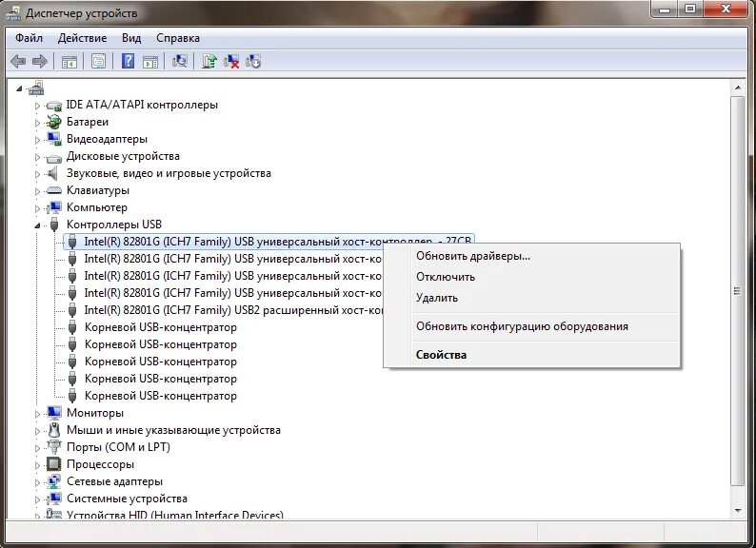
Task: Click the Back arrow toolbar icon
Action: click(18, 61)
